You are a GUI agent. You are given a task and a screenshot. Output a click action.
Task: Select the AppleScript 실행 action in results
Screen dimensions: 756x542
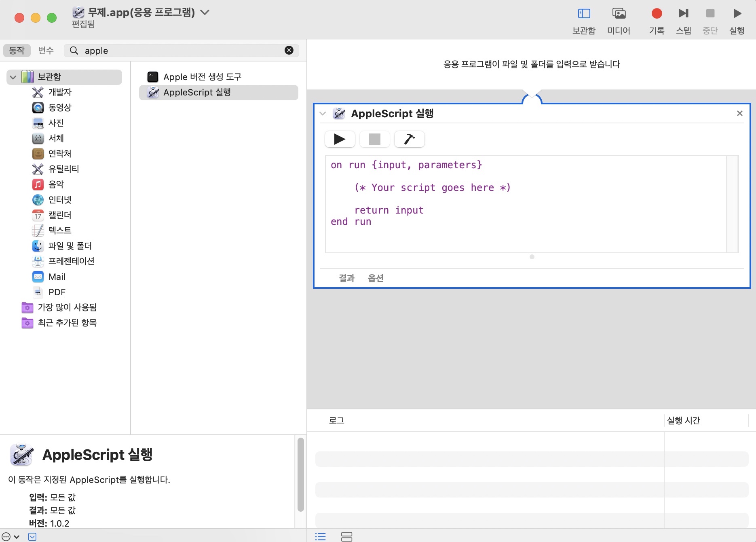pos(219,92)
